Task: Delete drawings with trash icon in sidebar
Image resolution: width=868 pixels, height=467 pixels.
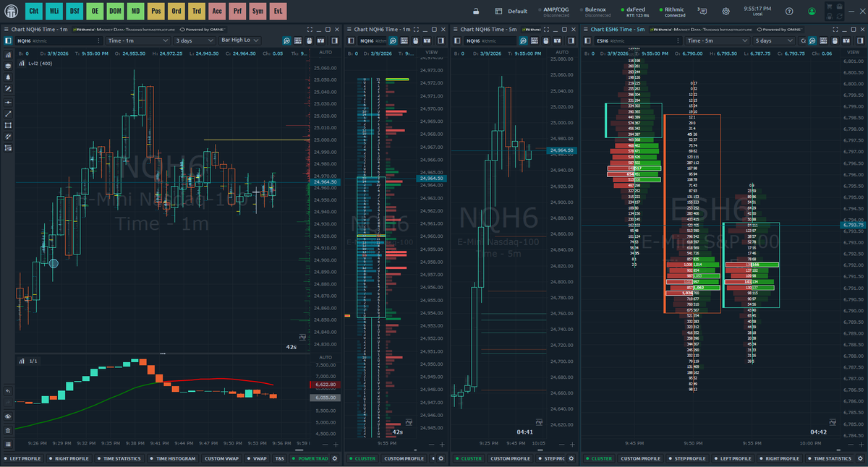Action: 8,429
